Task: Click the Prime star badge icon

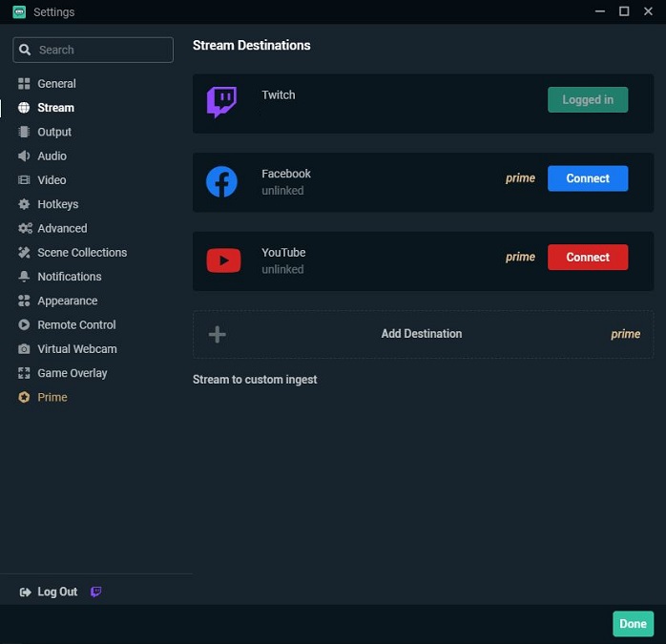Action: [24, 397]
